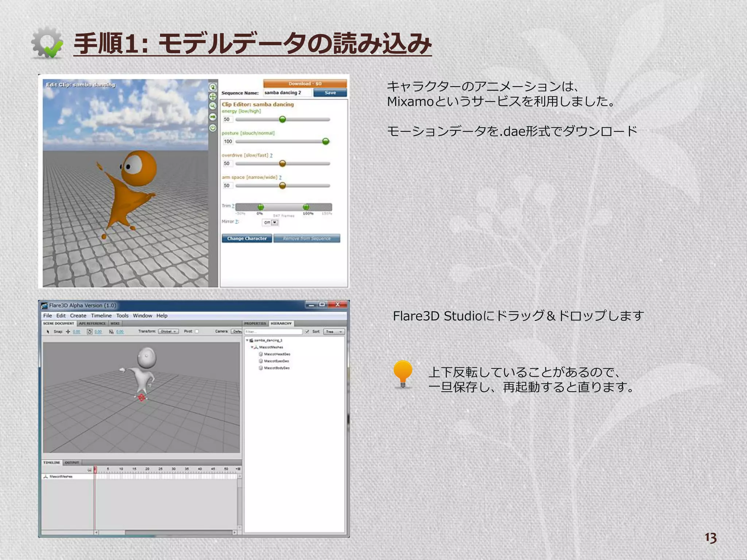Select the arrow pointer tool in Flare3D toolbar
Viewport: 747px width, 560px height.
pos(48,332)
